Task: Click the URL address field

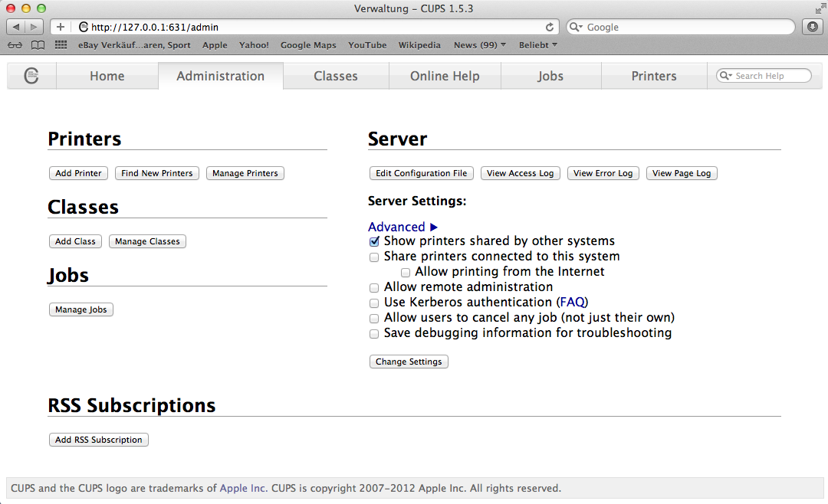Action: click(x=306, y=27)
